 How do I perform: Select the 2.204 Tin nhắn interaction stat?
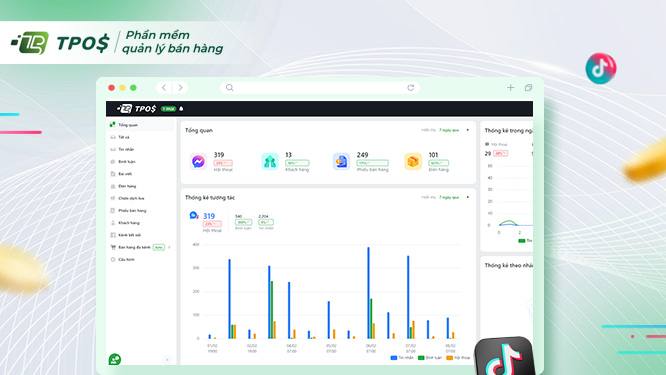(x=266, y=222)
